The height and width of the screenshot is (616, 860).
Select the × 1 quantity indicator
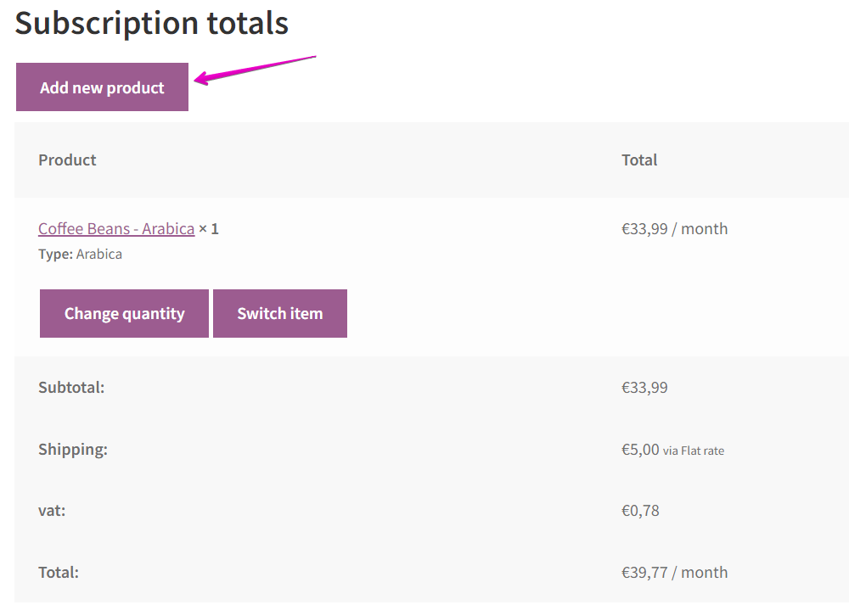(x=209, y=228)
